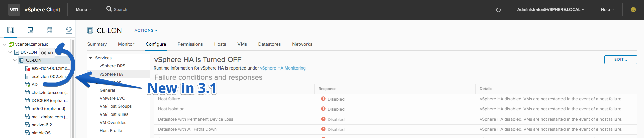Click the chat.zimbra.com VM icon
Image resolution: width=644 pixels, height=138 pixels.
28,93
